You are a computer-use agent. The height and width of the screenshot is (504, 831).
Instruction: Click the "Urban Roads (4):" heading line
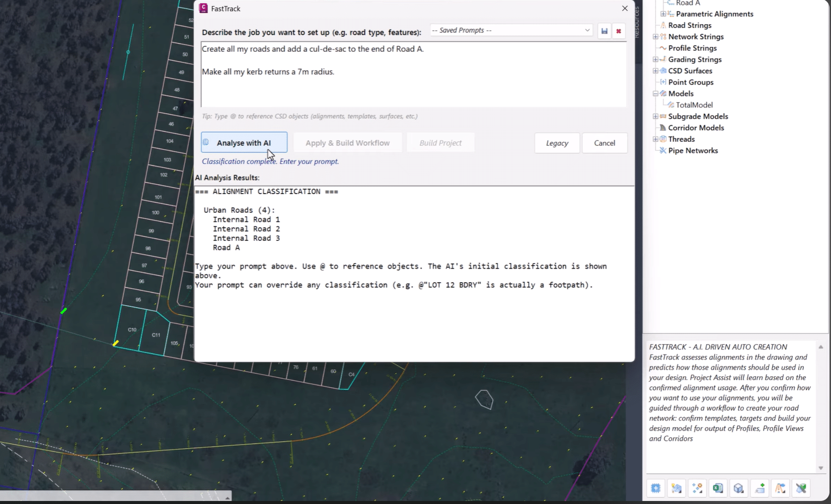click(239, 210)
